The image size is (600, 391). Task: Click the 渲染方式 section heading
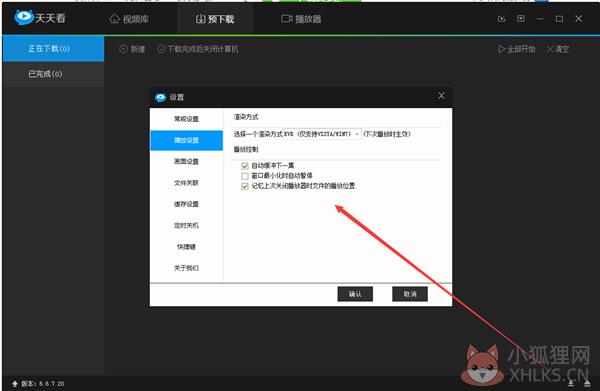(246, 117)
